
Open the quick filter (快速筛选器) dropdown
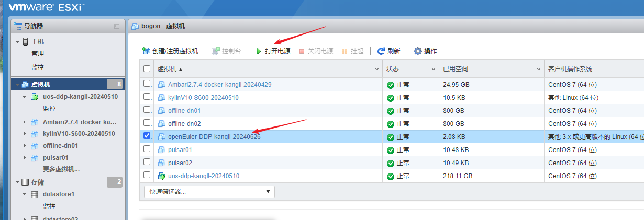point(209,192)
